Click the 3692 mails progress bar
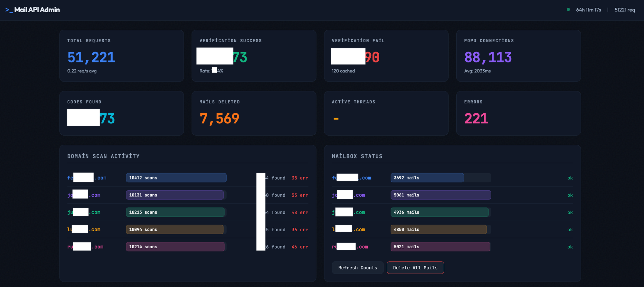Viewport: 644px width, 287px height. point(427,178)
